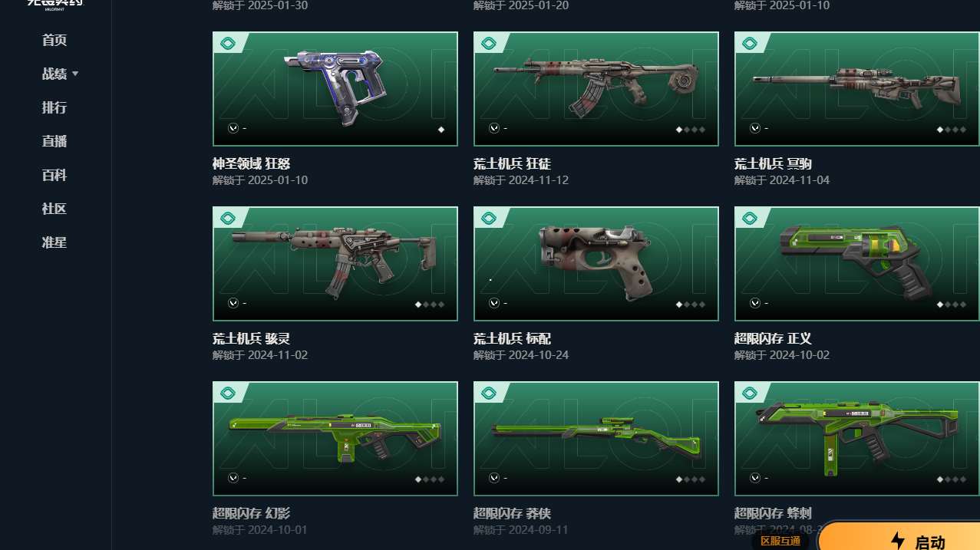Expand the chevron on 荒土机兵 狂徒 card
Viewport: 980px width, 550px height.
493,128
